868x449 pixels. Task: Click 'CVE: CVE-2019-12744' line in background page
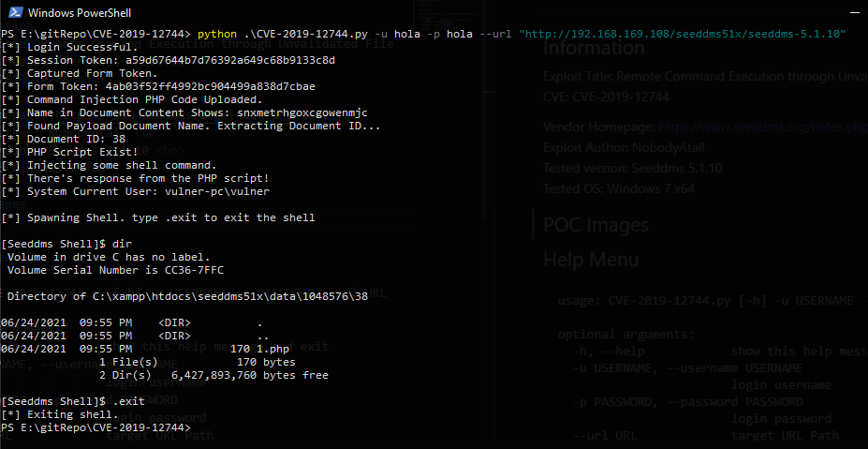tap(606, 97)
